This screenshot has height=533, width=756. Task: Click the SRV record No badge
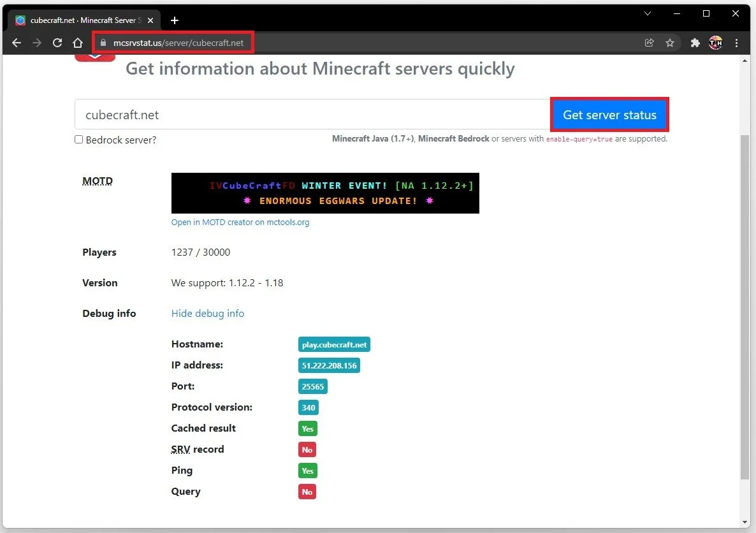point(307,449)
